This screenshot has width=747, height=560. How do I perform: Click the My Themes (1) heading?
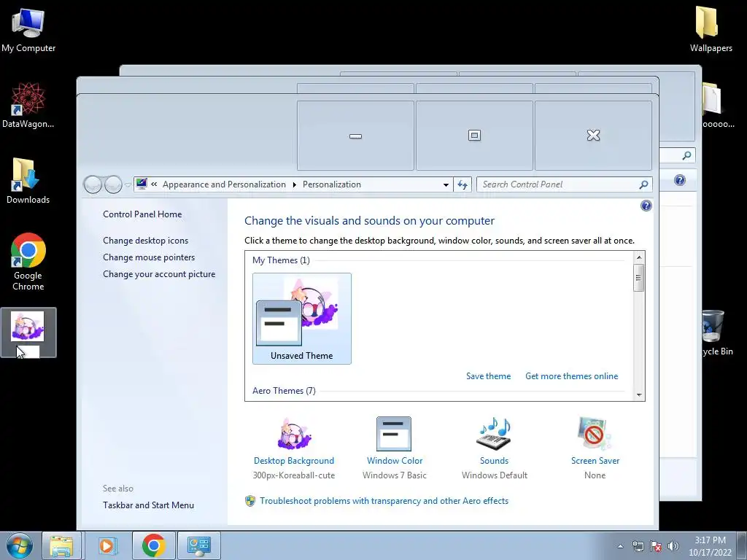(281, 260)
